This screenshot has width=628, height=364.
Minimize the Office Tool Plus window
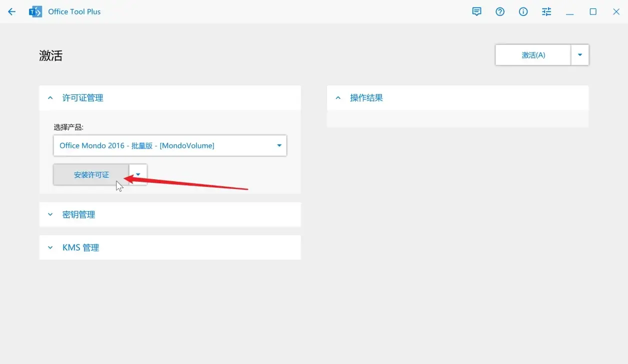point(569,12)
